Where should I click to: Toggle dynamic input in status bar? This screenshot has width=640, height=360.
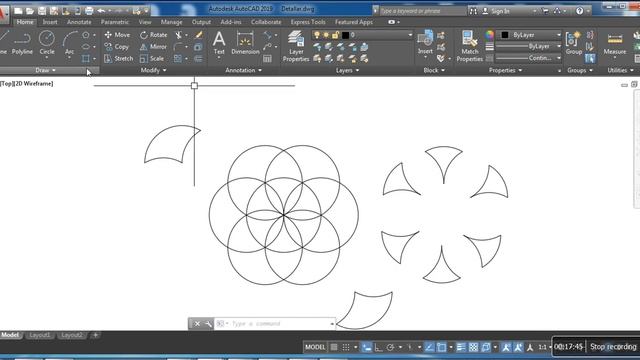367,347
